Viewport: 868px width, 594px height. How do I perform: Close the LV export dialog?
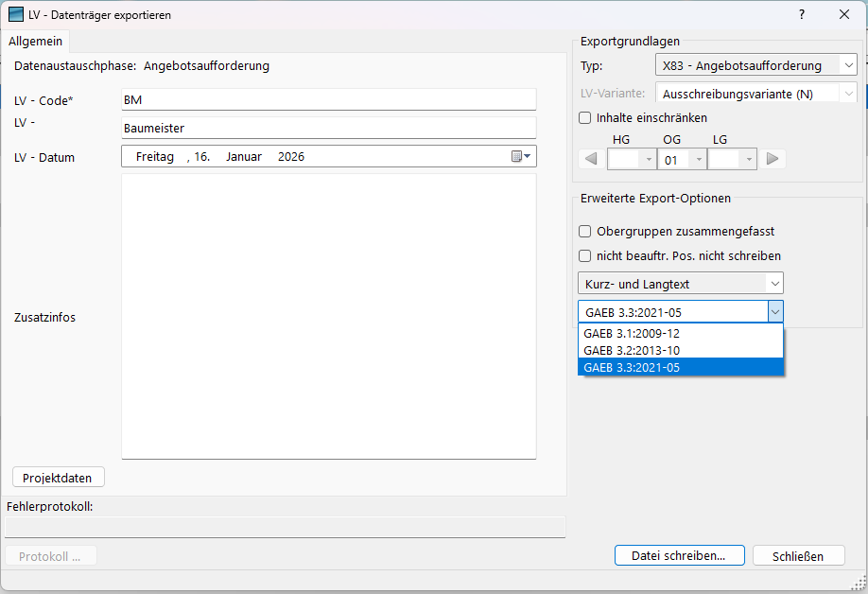click(x=843, y=14)
